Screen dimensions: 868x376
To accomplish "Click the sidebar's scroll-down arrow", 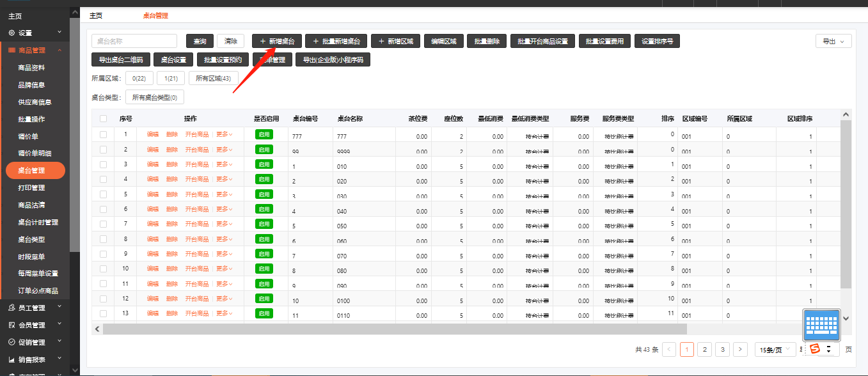I will point(75,370).
